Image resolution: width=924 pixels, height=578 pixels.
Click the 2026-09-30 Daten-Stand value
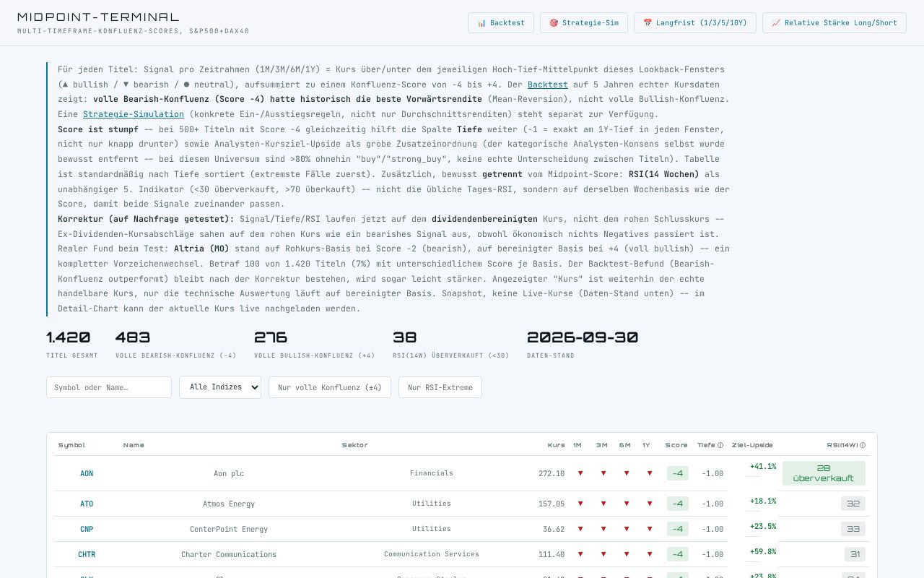(583, 337)
